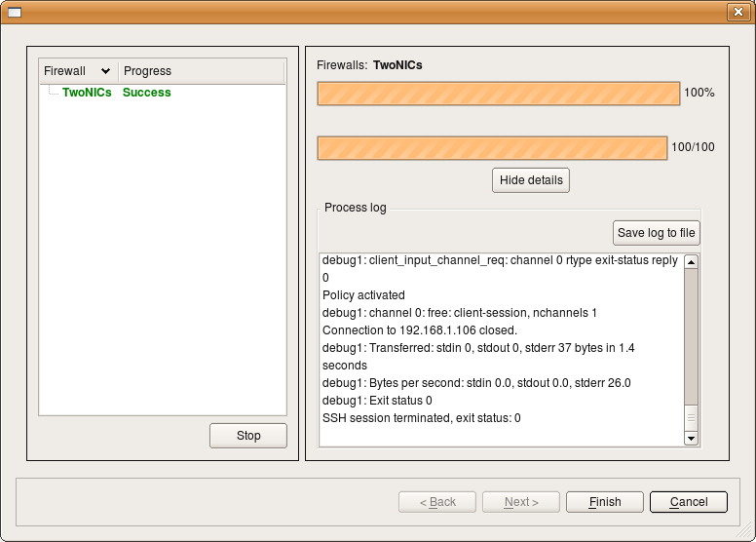Click the 'Process log' group label

pyautogui.click(x=356, y=208)
